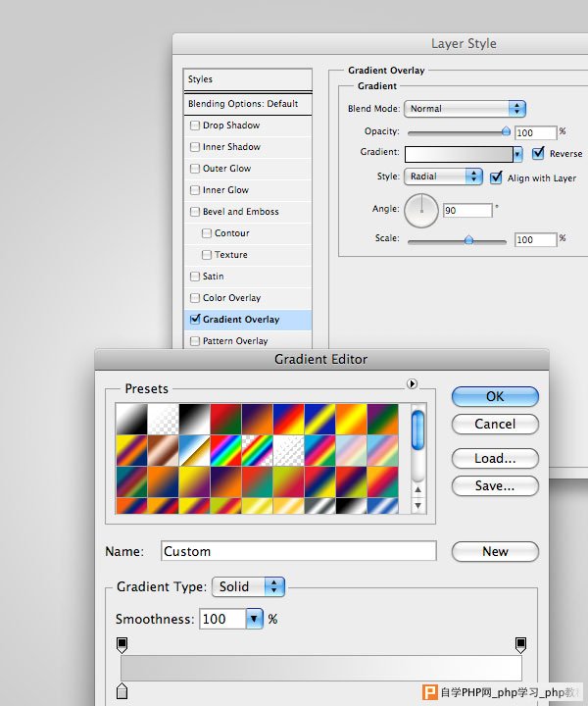Click the Scale slider handle

pyautogui.click(x=468, y=239)
